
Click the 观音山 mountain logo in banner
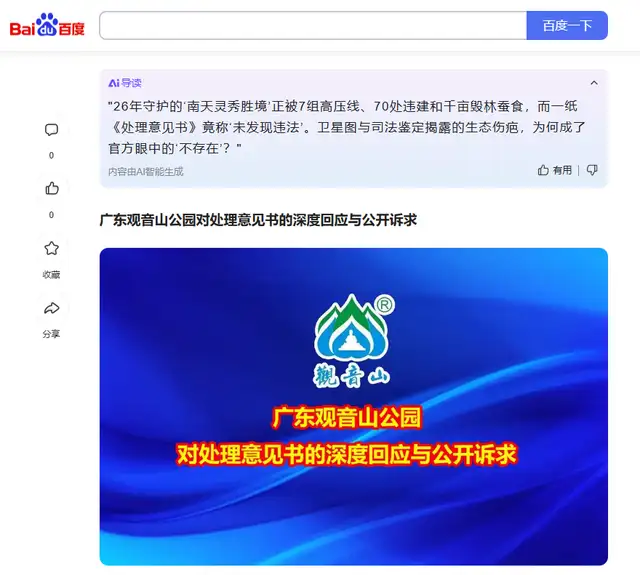point(353,340)
